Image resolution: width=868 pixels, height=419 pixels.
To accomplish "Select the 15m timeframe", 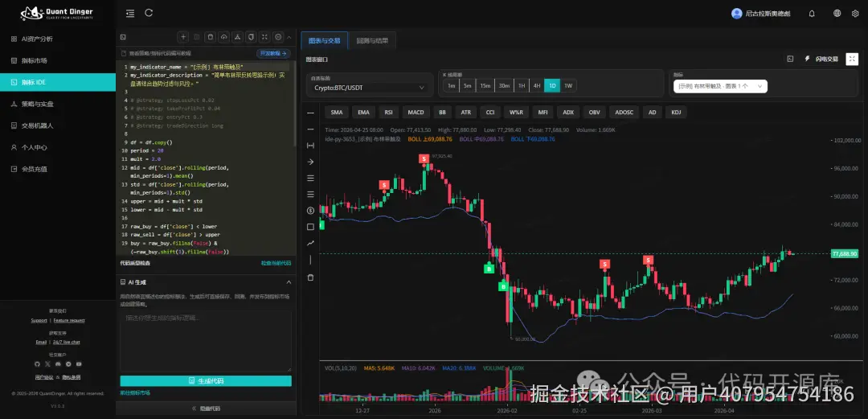I will pos(485,86).
